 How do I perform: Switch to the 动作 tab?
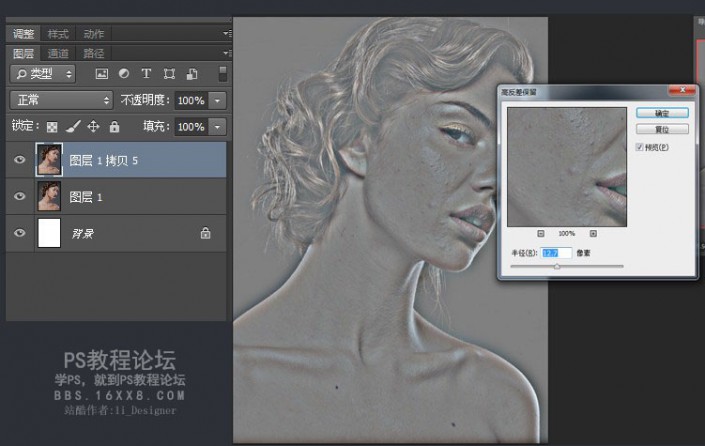point(94,34)
